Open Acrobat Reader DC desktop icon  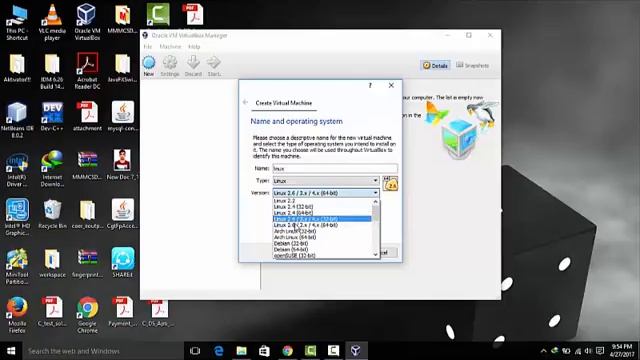87,71
